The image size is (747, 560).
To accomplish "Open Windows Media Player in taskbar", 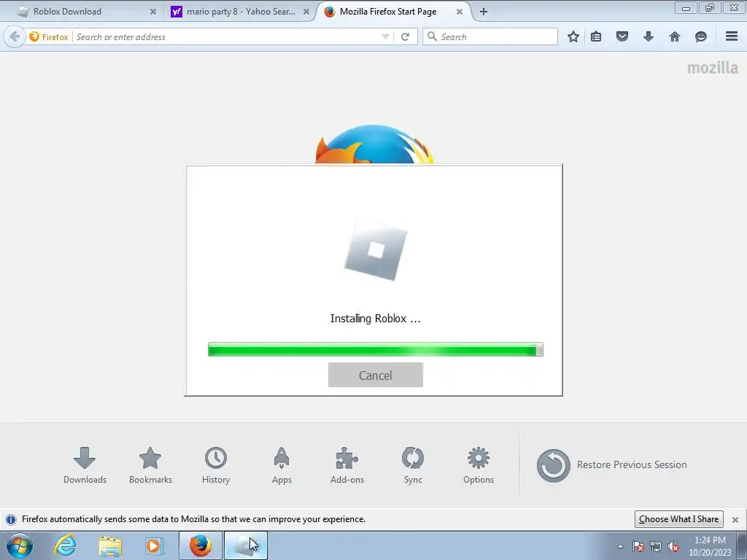I will coord(154,545).
